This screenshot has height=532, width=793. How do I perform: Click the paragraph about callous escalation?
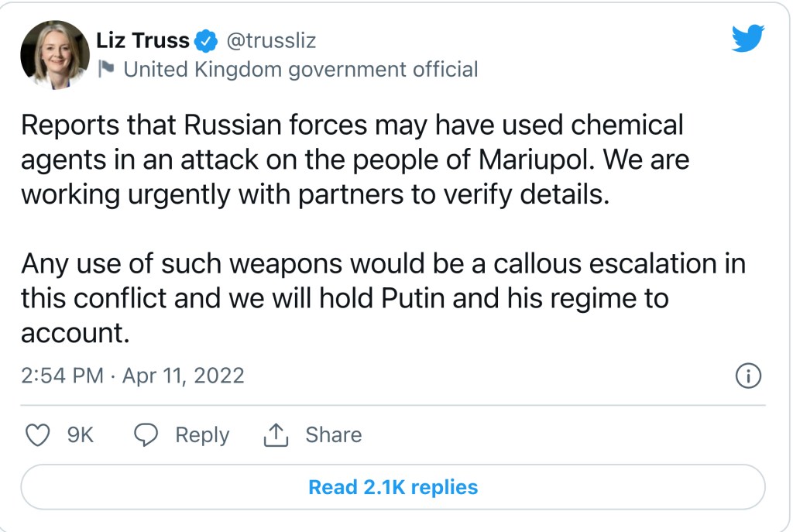383,298
